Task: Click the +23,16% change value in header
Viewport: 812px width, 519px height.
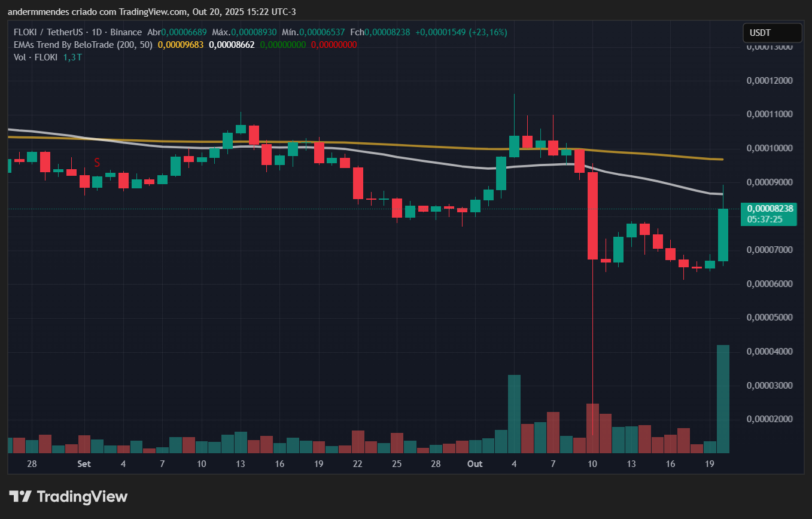Action: 487,32
